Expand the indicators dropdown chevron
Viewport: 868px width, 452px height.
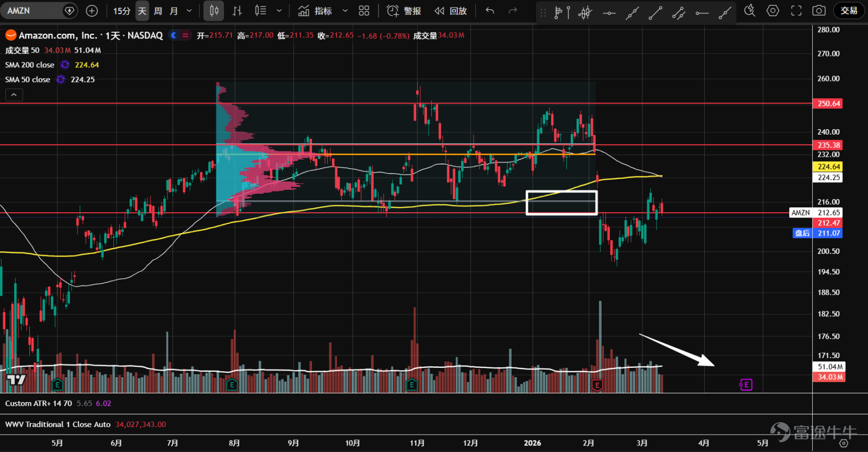point(345,11)
